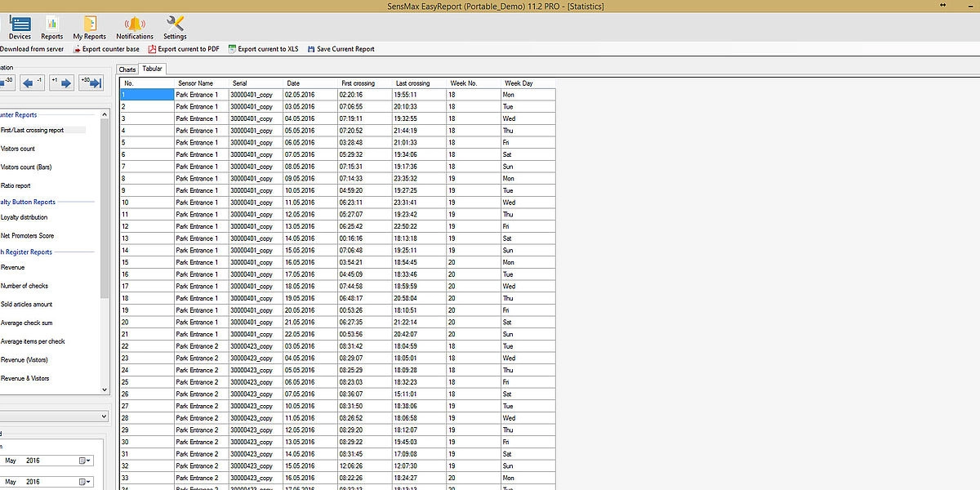
Task: Navigate forward one step with +1 arrow
Action: (x=61, y=82)
